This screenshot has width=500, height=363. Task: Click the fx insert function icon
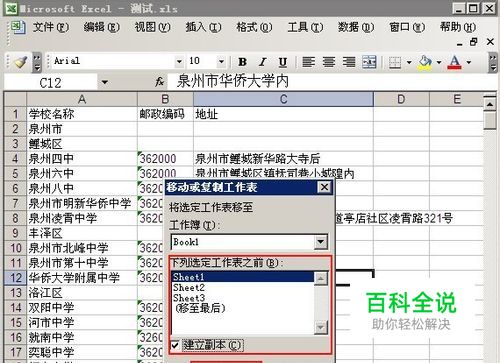click(x=160, y=81)
